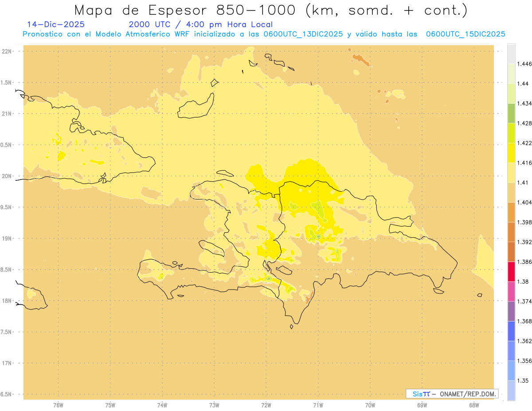Pick the orange legend swatch between 1.398 and 1.404
532x411 pixels.
(x=511, y=212)
